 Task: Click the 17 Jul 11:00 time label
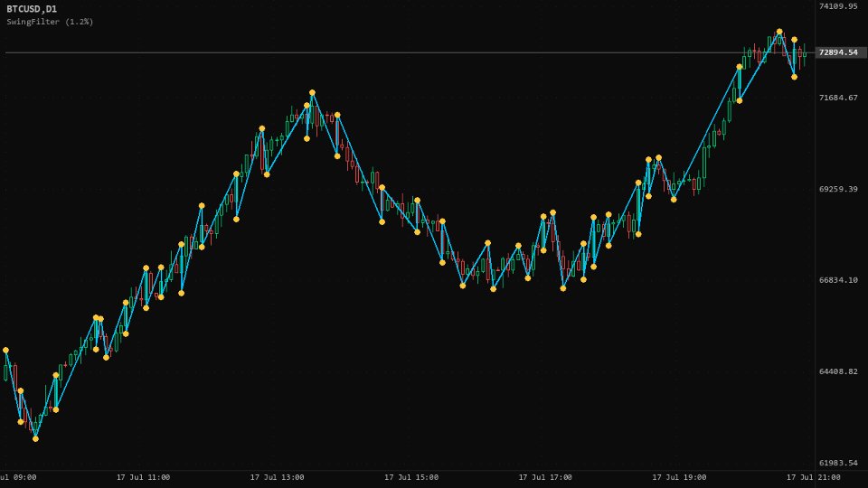pyautogui.click(x=144, y=477)
